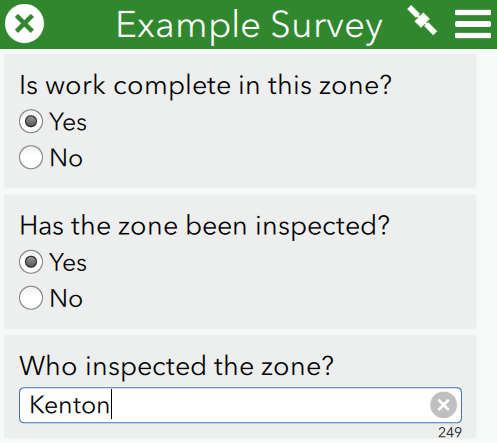497x443 pixels.
Task: Open the hamburger menu
Action: 473,24
